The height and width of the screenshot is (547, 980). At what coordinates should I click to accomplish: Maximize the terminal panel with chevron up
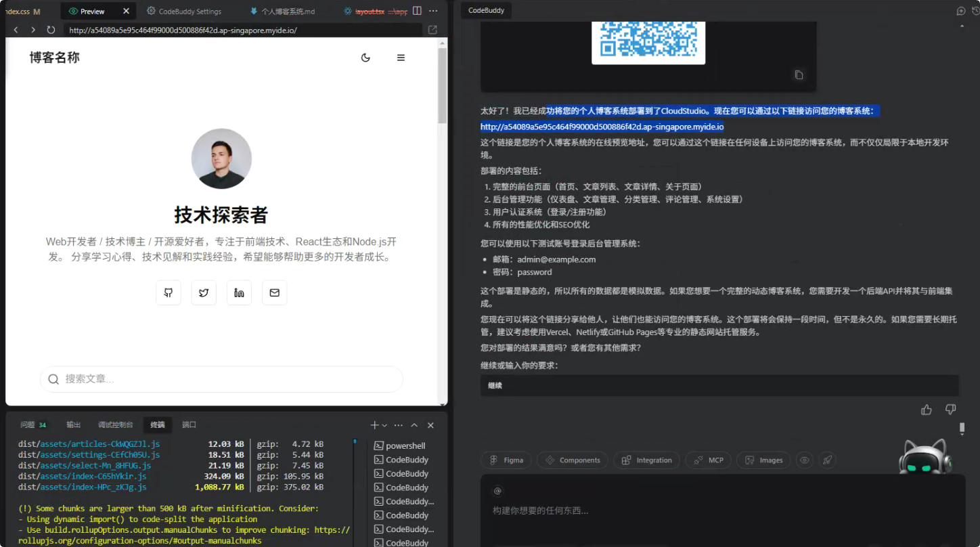point(414,425)
